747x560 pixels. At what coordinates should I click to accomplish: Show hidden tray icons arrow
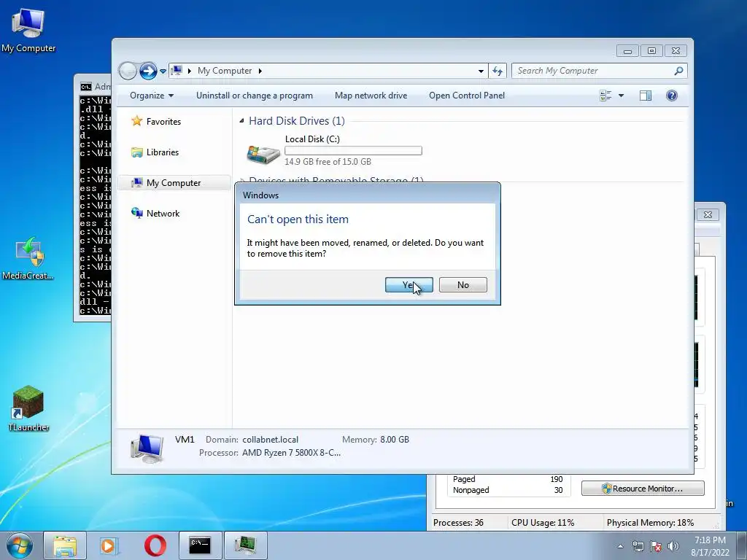620,546
